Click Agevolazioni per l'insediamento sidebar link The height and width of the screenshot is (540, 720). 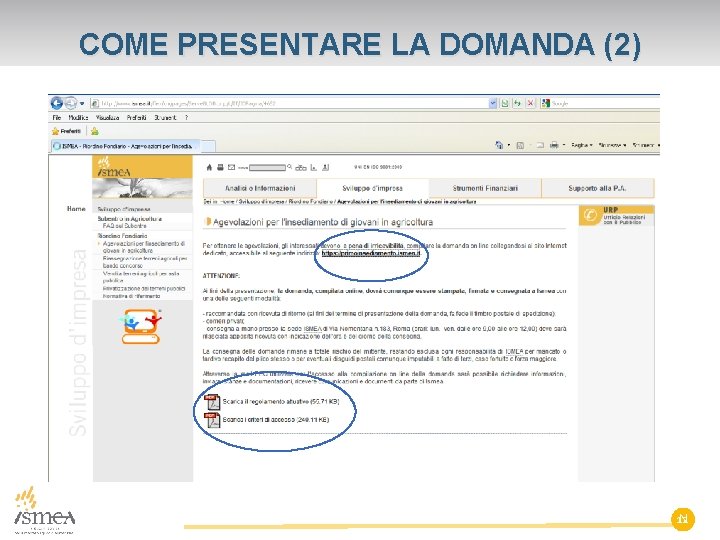coord(144,247)
